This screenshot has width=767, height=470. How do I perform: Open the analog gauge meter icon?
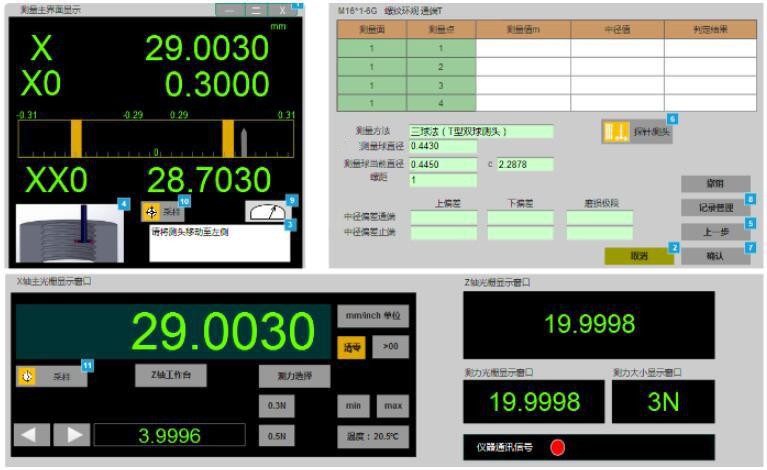tap(266, 211)
